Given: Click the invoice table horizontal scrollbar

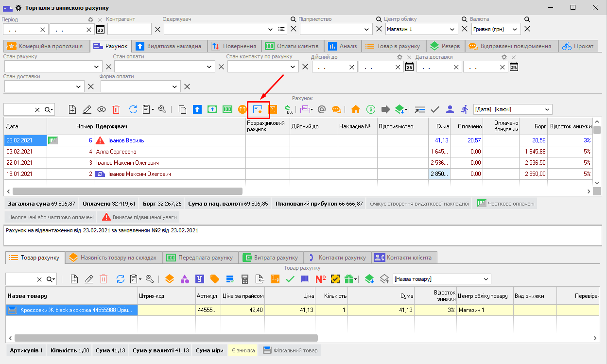Looking at the screenshot, I should pyautogui.click(x=127, y=191).
